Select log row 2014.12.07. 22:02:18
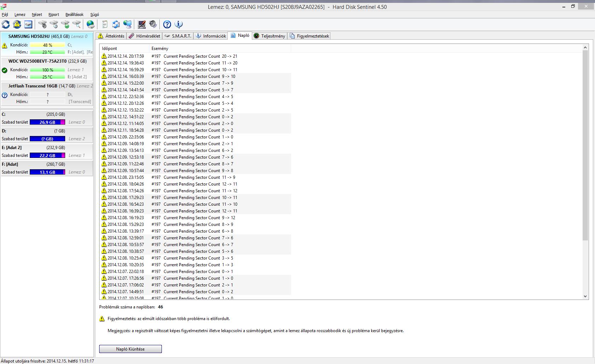595x364 pixels. [195, 271]
